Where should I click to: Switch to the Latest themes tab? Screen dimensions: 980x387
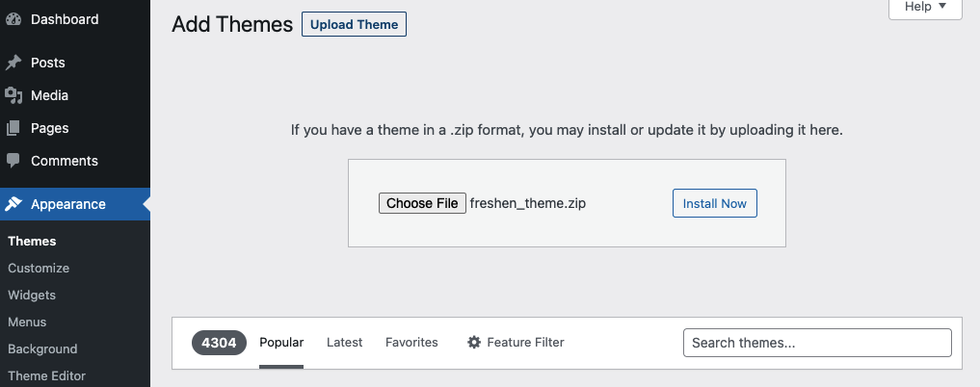click(x=344, y=343)
